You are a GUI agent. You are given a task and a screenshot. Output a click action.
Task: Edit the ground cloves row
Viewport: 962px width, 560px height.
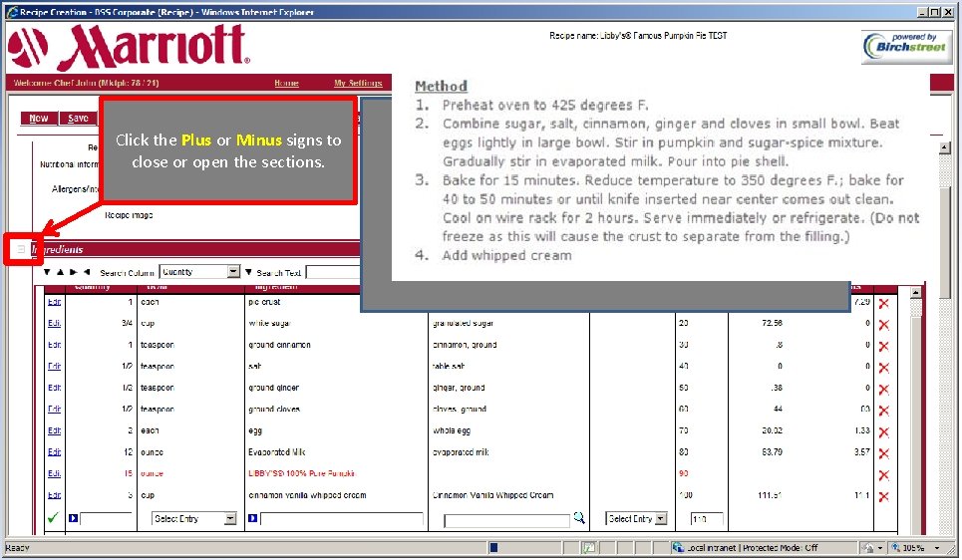[54, 410]
